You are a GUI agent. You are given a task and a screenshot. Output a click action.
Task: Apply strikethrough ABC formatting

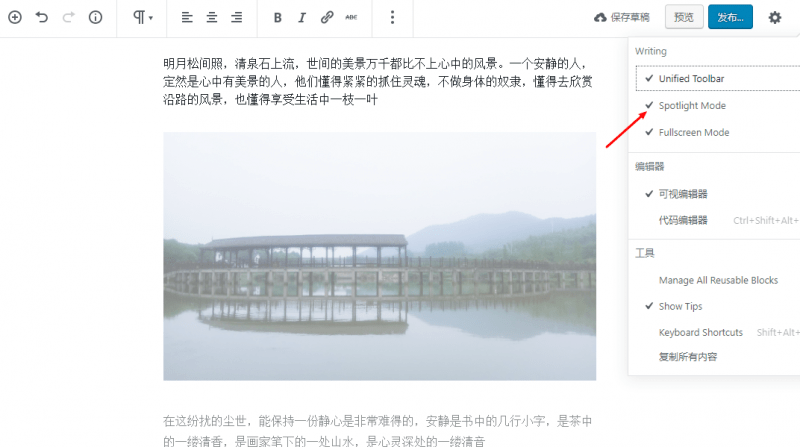click(x=352, y=17)
